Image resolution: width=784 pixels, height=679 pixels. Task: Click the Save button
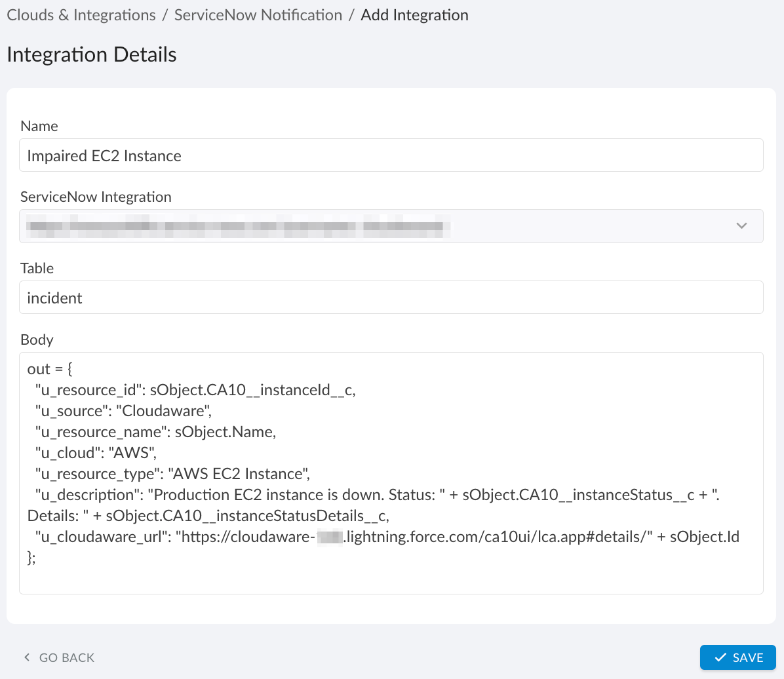(737, 657)
